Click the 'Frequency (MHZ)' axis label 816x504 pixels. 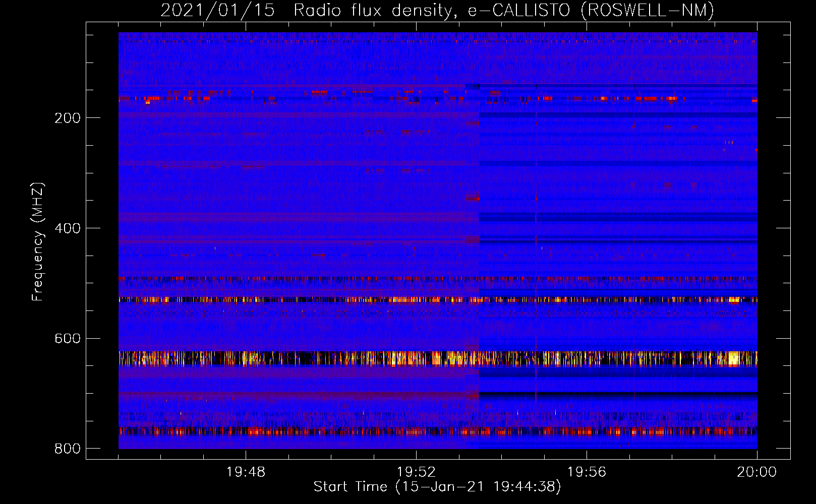click(x=38, y=241)
